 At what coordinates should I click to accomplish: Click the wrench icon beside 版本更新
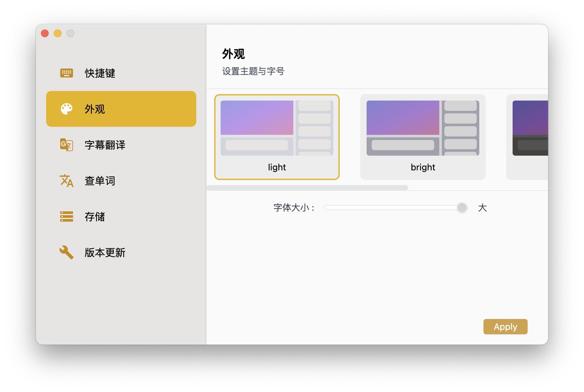point(67,252)
